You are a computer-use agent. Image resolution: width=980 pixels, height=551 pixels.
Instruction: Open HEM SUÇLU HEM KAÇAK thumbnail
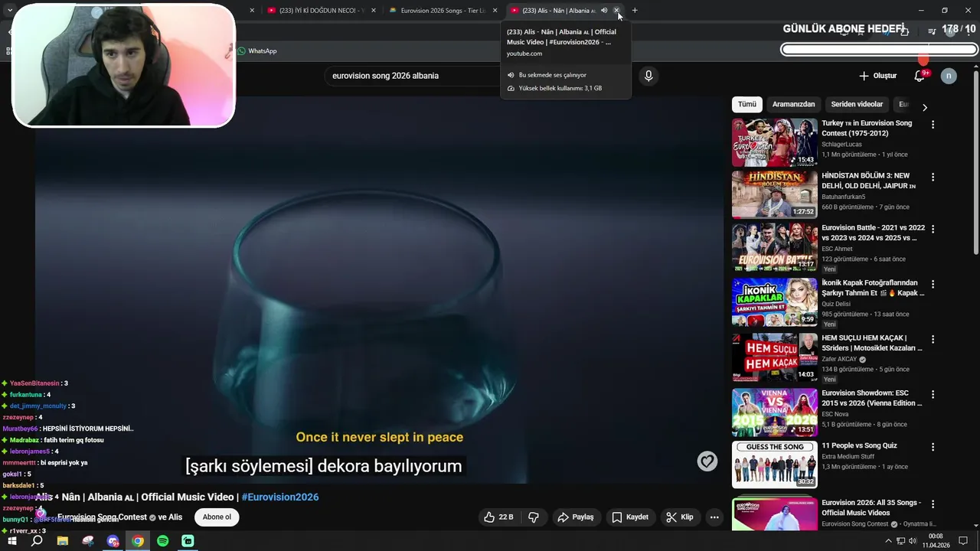coord(774,357)
